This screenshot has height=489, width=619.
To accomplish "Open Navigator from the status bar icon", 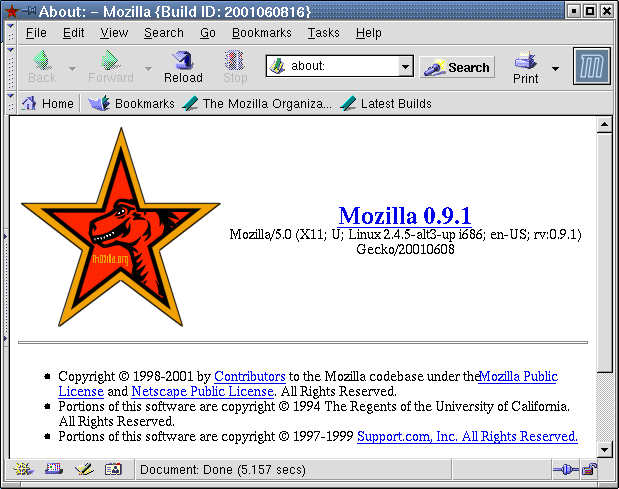I will point(22,469).
